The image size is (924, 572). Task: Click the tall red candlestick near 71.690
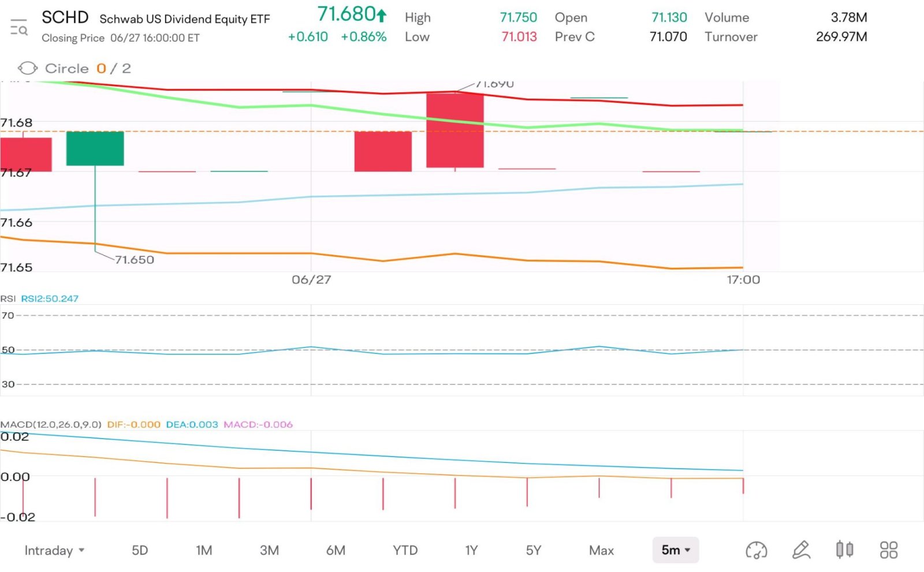(x=455, y=130)
